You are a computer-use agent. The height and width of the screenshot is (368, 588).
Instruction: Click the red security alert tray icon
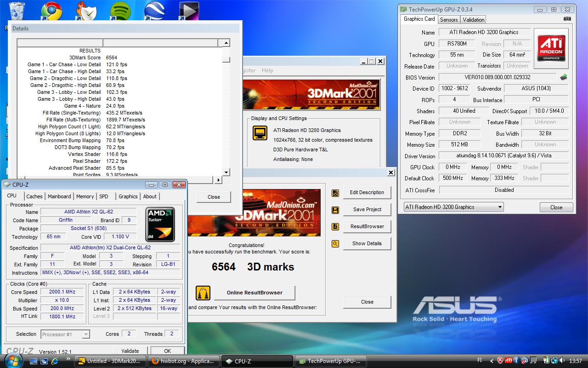pos(500,361)
